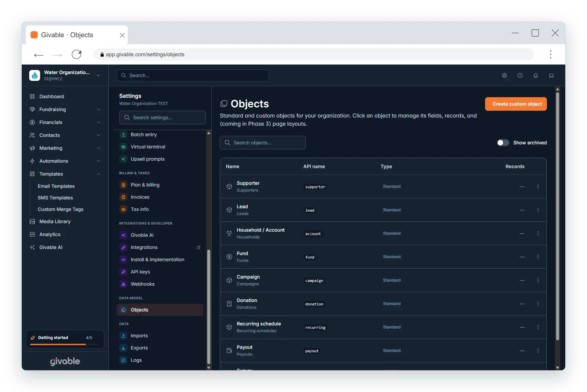Image resolution: width=587 pixels, height=392 pixels.
Task: Click Create custom object button
Action: 516,104
